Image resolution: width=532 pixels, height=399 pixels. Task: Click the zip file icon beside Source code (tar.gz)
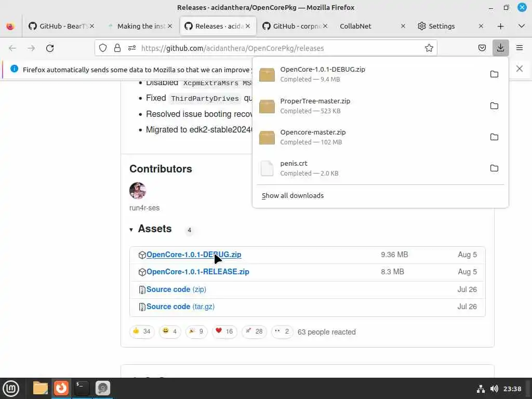pos(142,307)
